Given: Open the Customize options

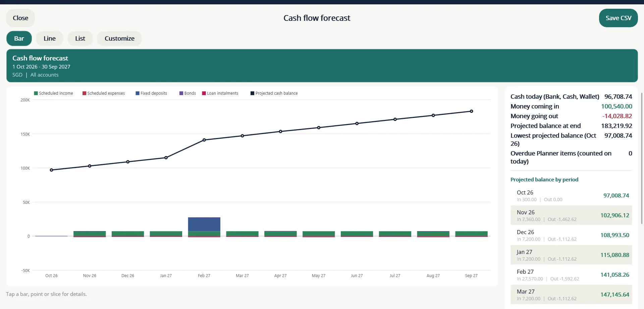Looking at the screenshot, I should (119, 39).
